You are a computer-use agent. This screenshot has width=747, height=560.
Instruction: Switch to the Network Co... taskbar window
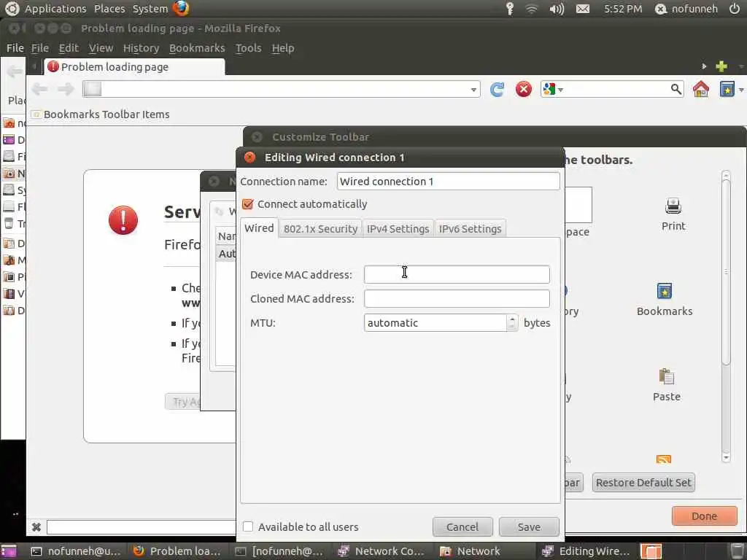381,551
